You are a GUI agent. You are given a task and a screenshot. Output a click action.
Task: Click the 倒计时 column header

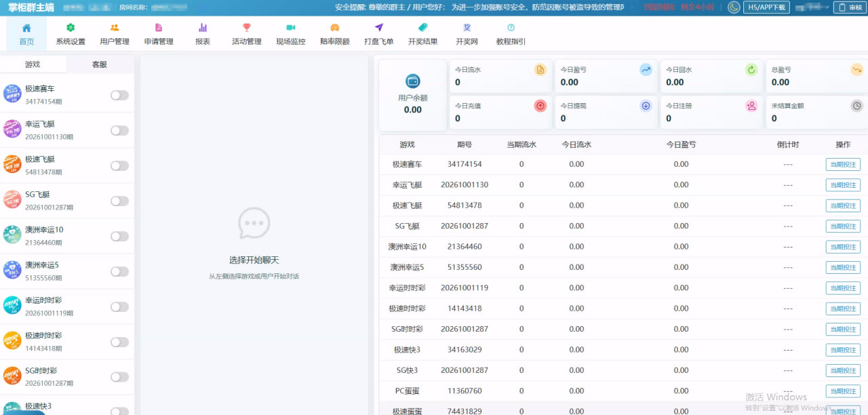pyautogui.click(x=788, y=144)
